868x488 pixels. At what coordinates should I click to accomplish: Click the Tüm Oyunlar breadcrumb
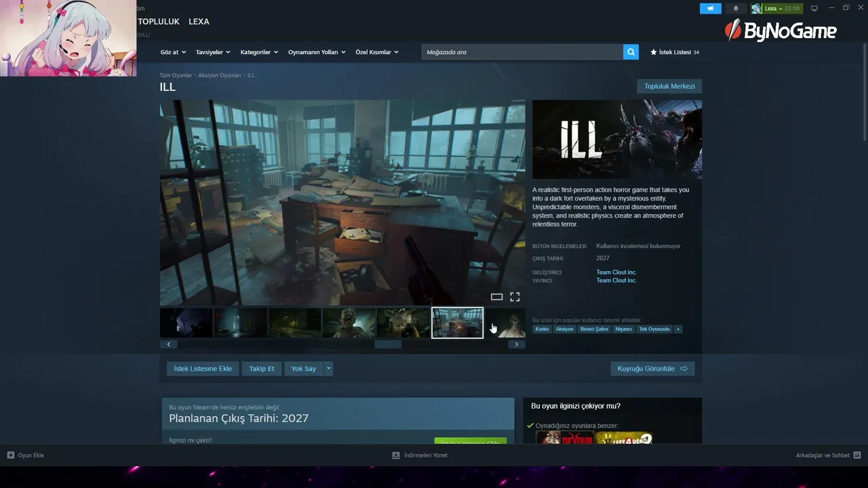[x=176, y=75]
